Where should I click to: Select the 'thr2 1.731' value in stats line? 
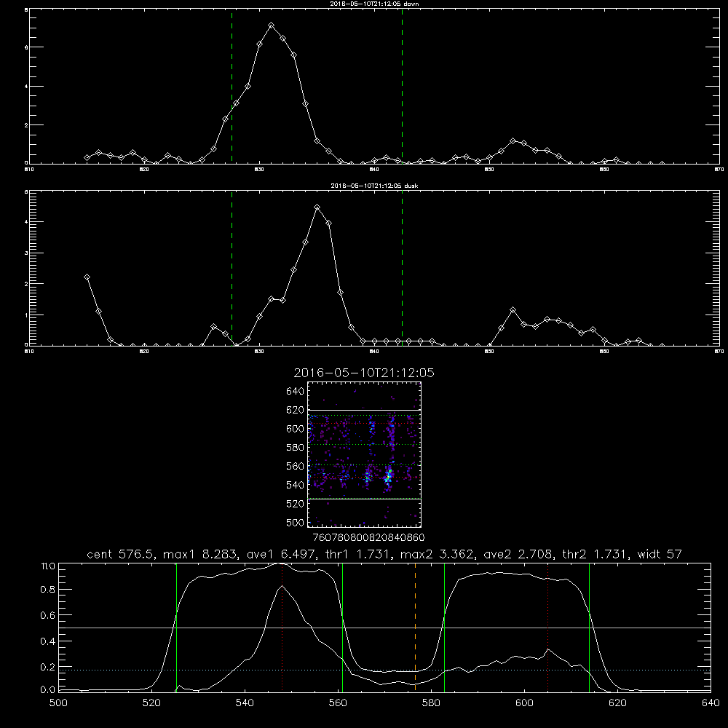pyautogui.click(x=596, y=554)
